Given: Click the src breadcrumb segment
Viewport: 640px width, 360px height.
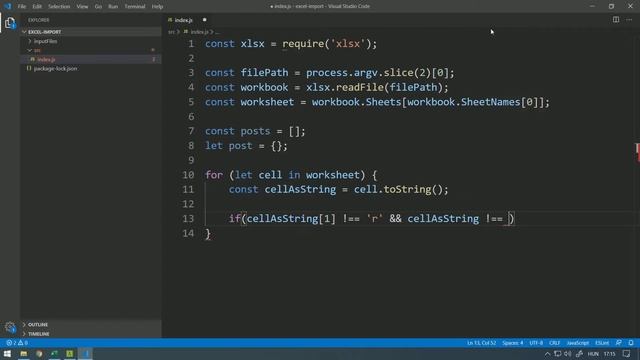Looking at the screenshot, I should (x=171, y=32).
